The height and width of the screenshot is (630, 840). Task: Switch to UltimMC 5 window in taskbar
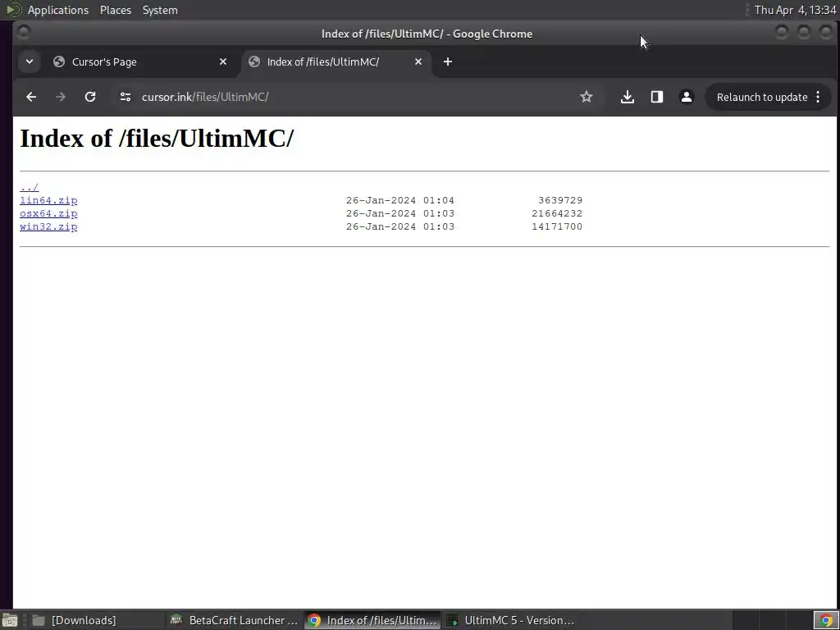[510, 620]
